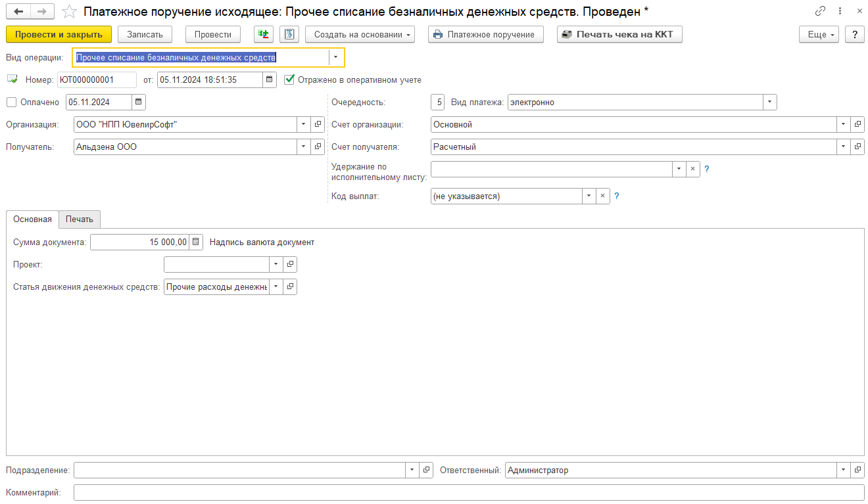Screen dimensions: 868x504
Task: Open calendar for document date field
Action: tap(270, 80)
